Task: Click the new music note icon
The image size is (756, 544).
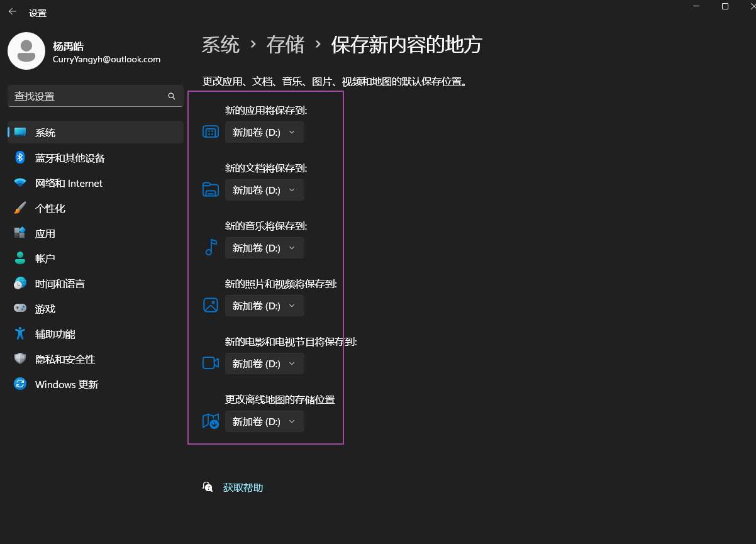Action: pyautogui.click(x=211, y=247)
